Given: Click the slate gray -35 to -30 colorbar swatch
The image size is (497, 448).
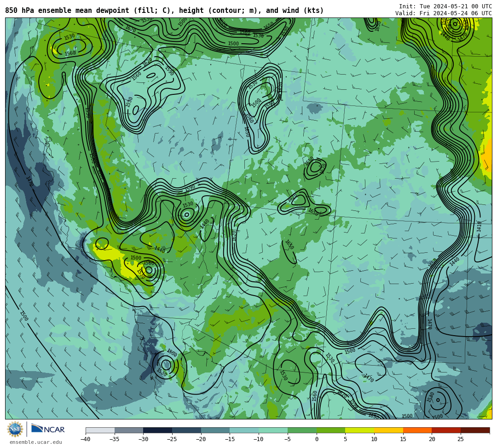Looking at the screenshot, I should point(129,430).
